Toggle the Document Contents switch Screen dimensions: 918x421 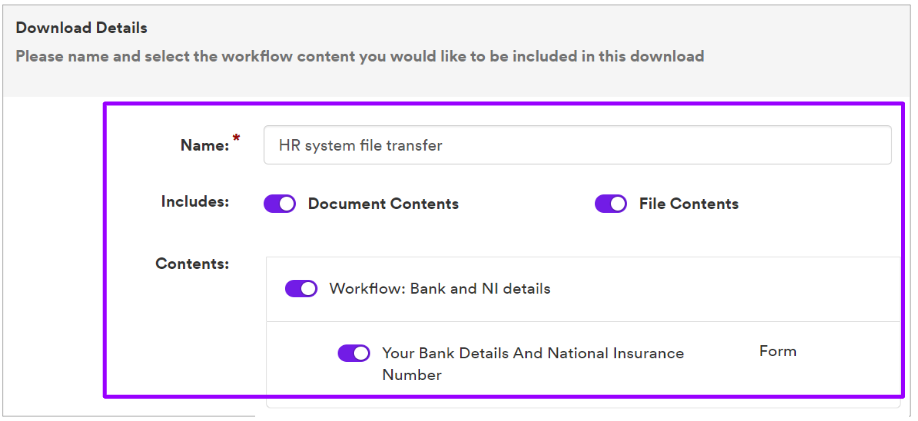(280, 204)
